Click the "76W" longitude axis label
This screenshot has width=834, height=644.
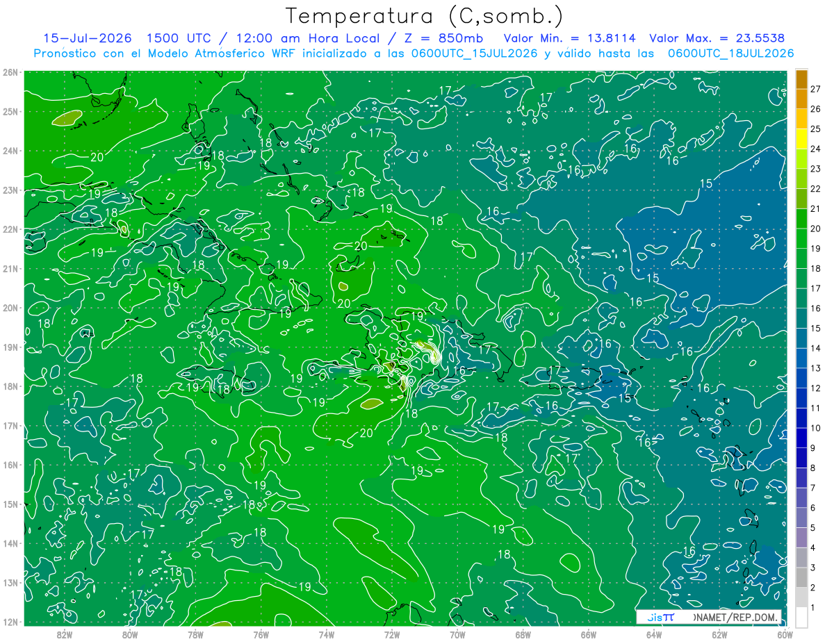(x=261, y=634)
